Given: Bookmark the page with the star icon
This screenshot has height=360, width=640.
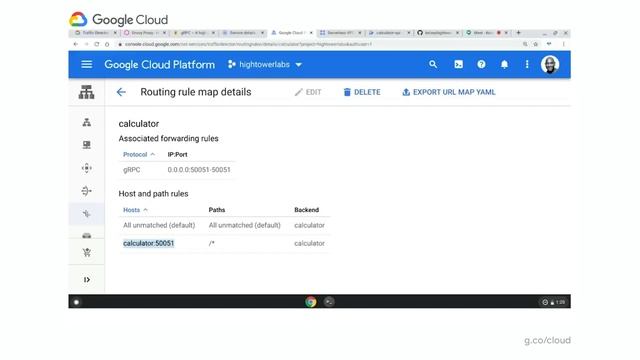Looking at the screenshot, I should [x=536, y=44].
